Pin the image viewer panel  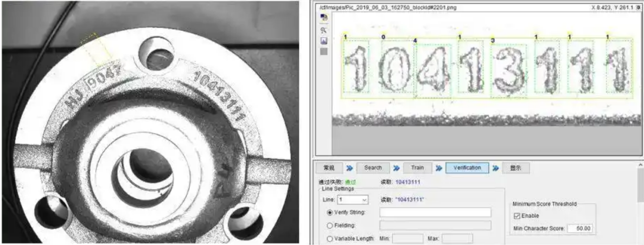638,8
